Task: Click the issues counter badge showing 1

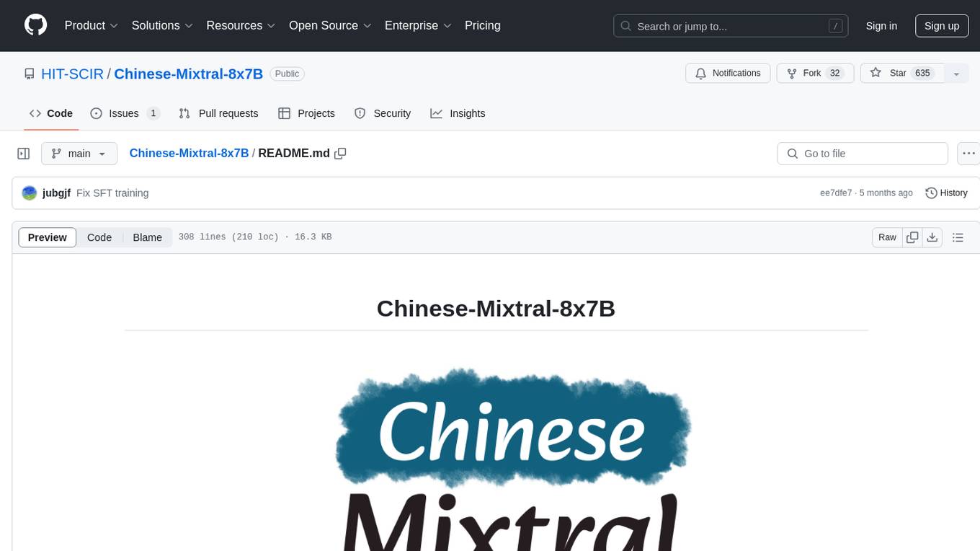Action: point(153,113)
